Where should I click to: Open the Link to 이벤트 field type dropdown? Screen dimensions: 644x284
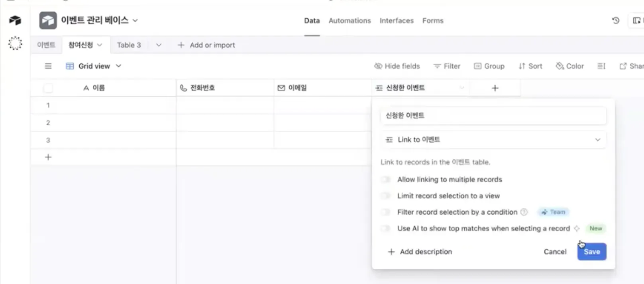(x=493, y=140)
